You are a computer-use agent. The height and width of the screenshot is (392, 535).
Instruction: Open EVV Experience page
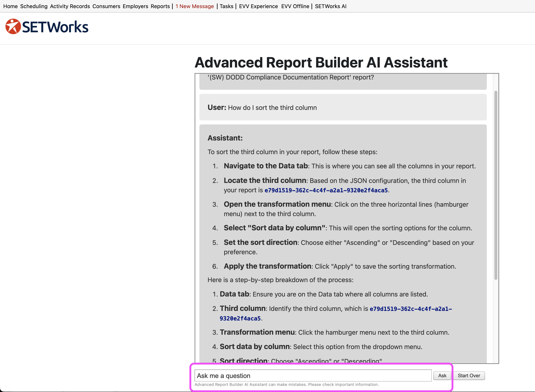point(258,6)
